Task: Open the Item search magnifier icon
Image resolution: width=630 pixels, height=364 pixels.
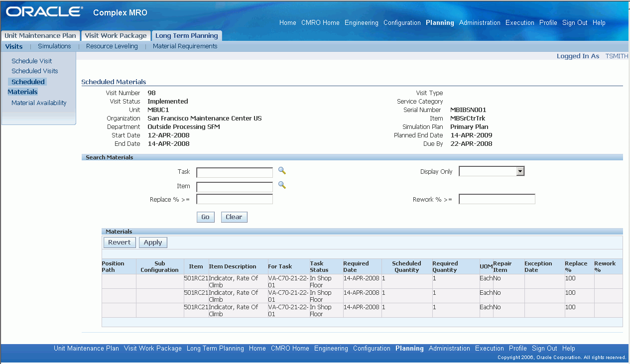Action: click(282, 185)
